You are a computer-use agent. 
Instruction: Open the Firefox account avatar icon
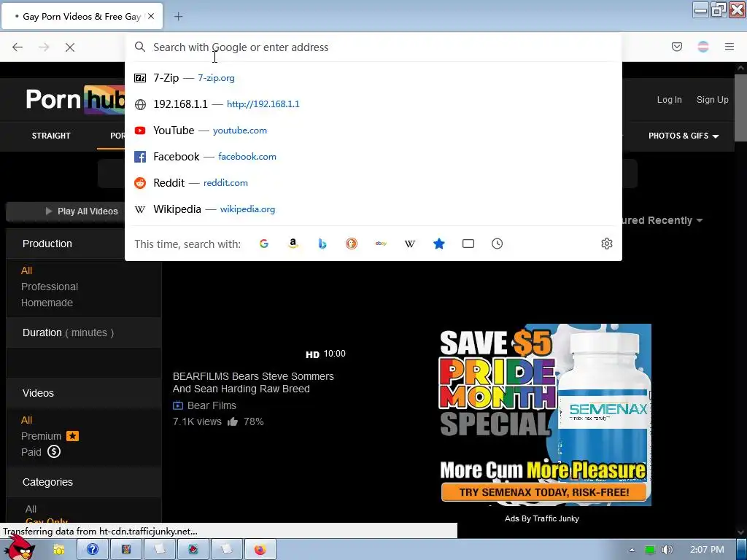point(703,47)
